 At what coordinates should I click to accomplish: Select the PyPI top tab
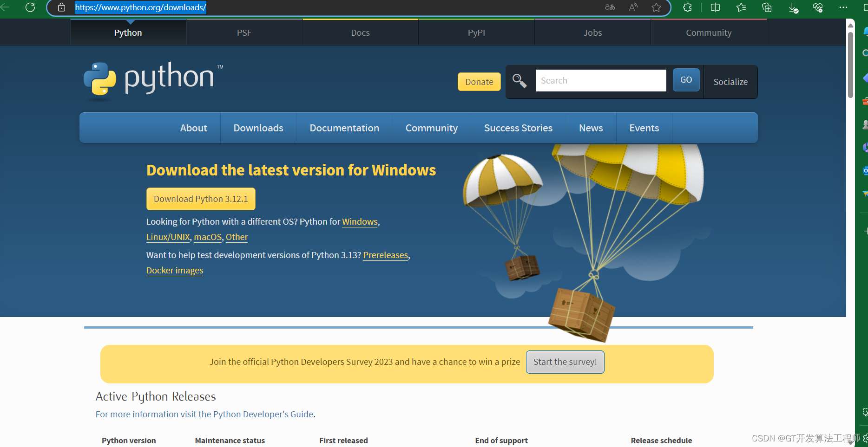[x=477, y=32]
